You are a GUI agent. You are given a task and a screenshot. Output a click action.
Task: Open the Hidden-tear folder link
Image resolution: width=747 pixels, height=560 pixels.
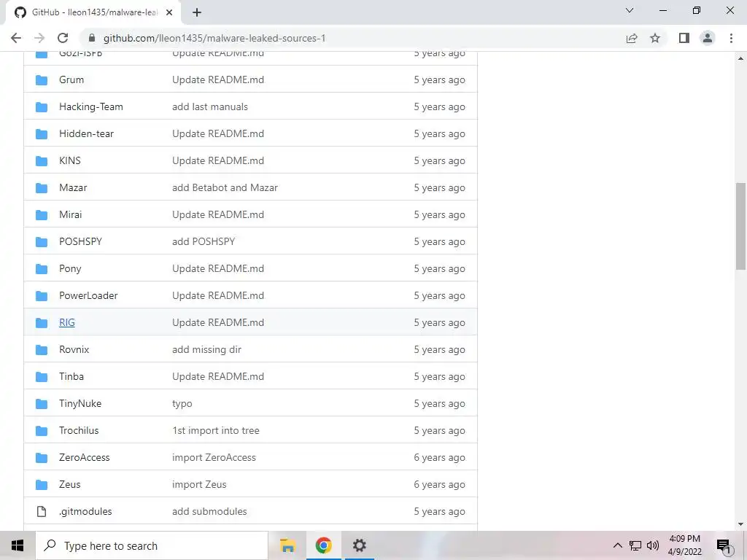(86, 134)
